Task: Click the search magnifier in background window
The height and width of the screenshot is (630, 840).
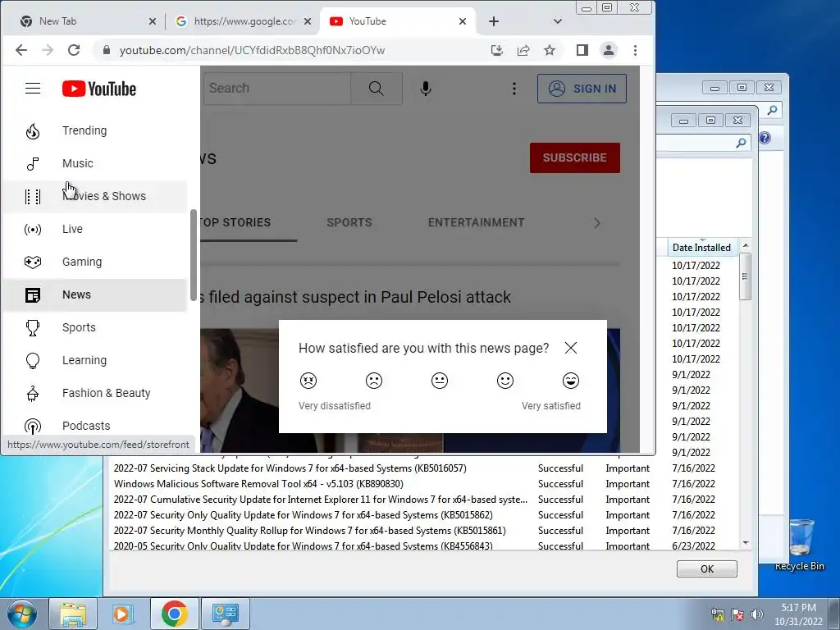Action: click(x=772, y=111)
